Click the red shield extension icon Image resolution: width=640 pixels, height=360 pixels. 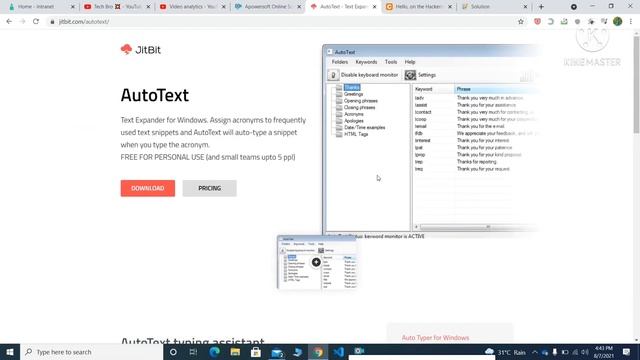537,22
